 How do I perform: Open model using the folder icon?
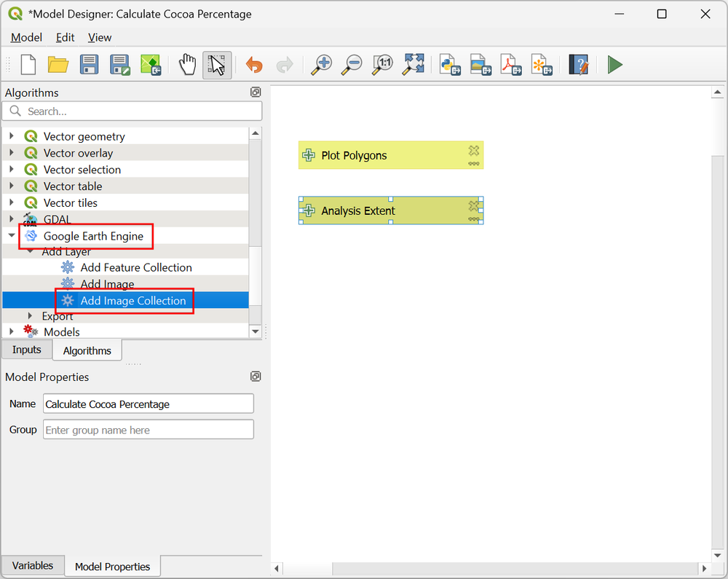point(58,65)
